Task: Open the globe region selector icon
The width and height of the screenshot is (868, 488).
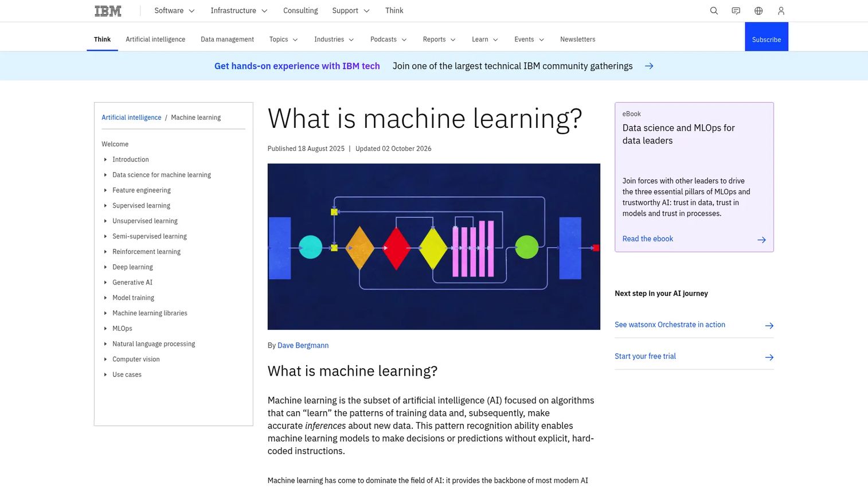Action: pos(758,10)
